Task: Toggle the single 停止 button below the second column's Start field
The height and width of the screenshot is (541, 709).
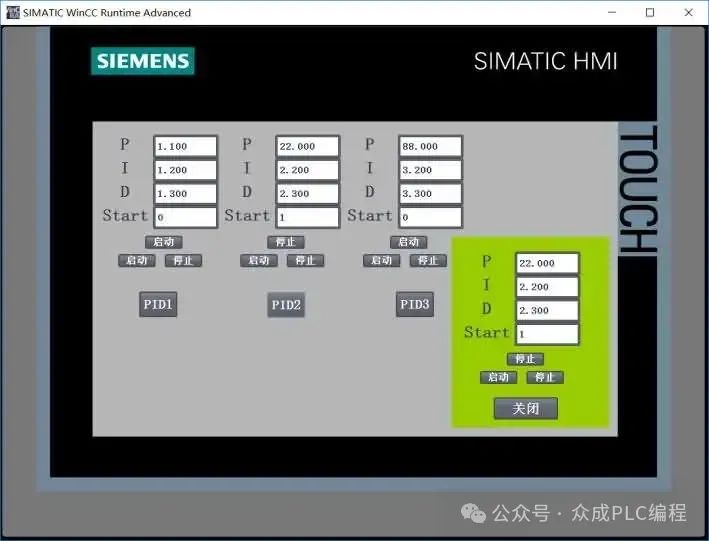Action: 286,242
